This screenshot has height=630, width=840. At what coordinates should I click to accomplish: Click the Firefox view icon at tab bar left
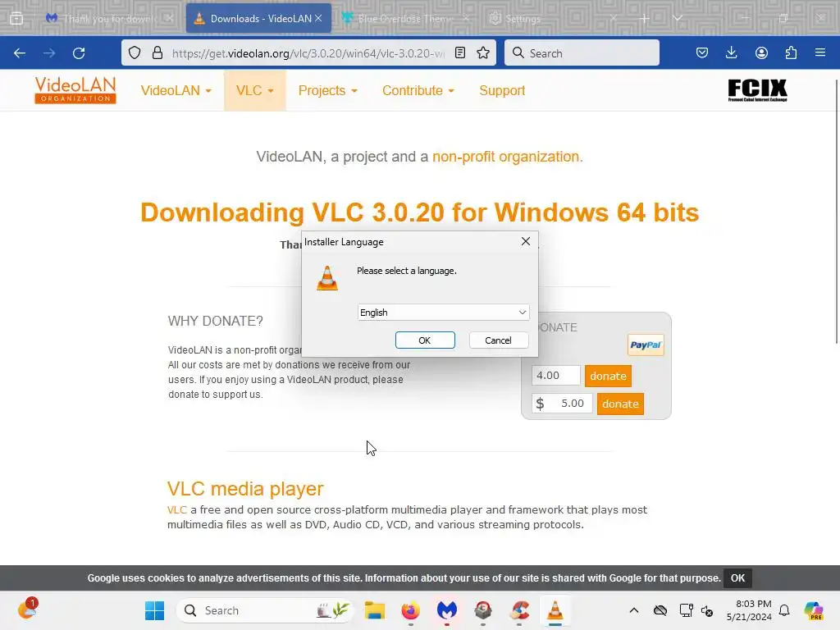point(16,18)
